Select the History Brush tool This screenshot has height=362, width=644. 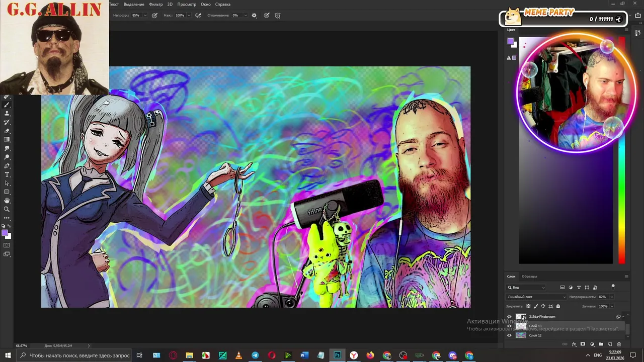(7, 122)
